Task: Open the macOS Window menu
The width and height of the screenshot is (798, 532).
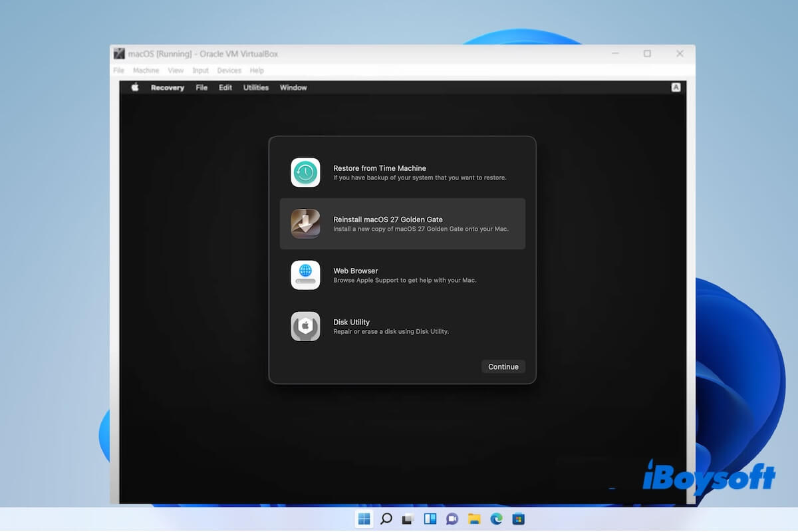Action: 293,88
